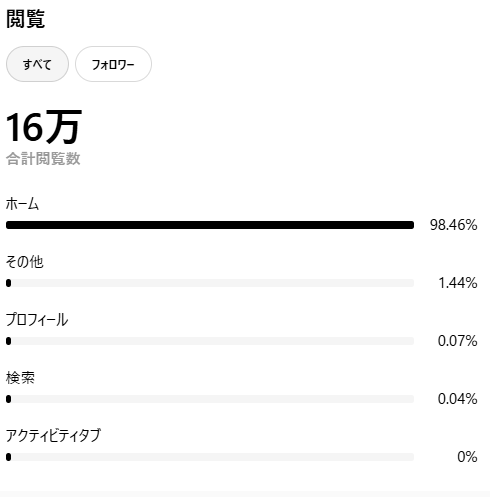Click the 0.07% value
This screenshot has width=490, height=499.
(457, 341)
